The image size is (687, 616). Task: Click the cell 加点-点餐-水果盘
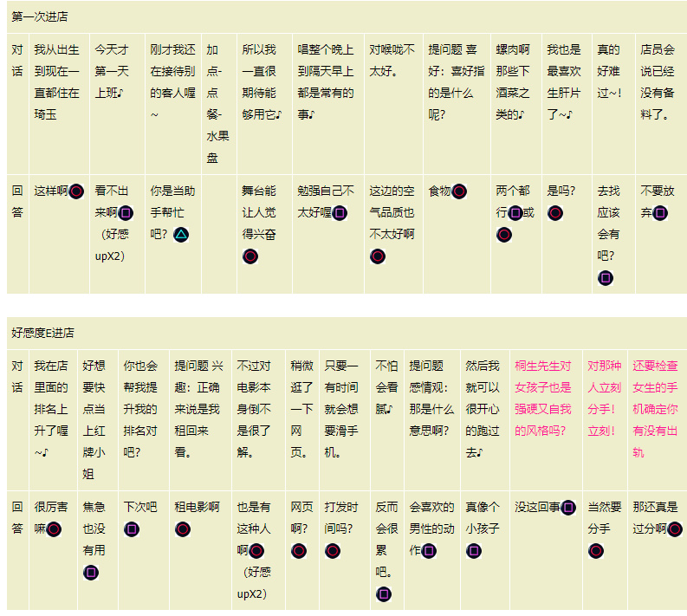219,104
